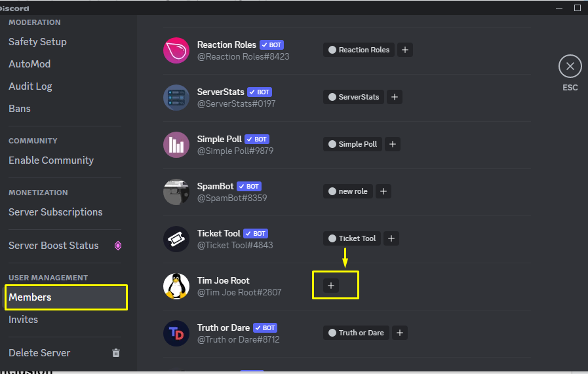
Task: Click the Truth or Dare avatar
Action: click(x=176, y=333)
